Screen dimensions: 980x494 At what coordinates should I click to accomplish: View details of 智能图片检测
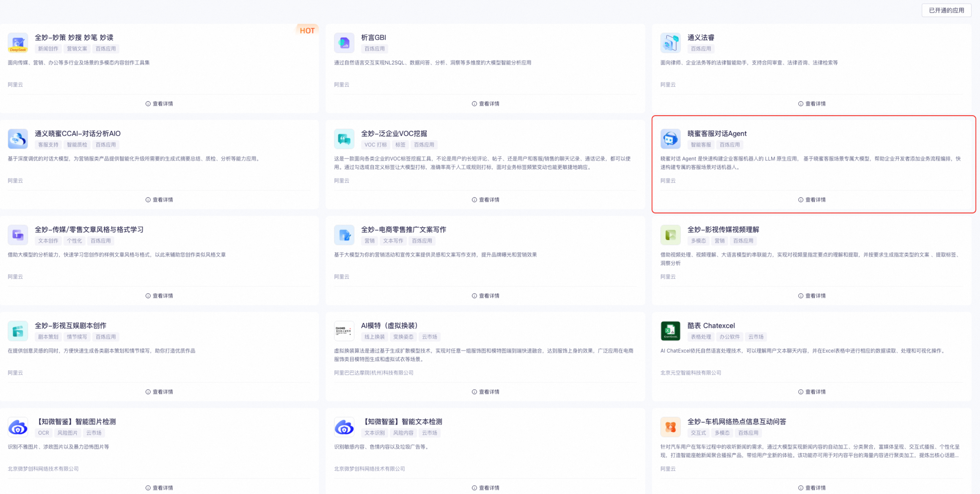[159, 488]
